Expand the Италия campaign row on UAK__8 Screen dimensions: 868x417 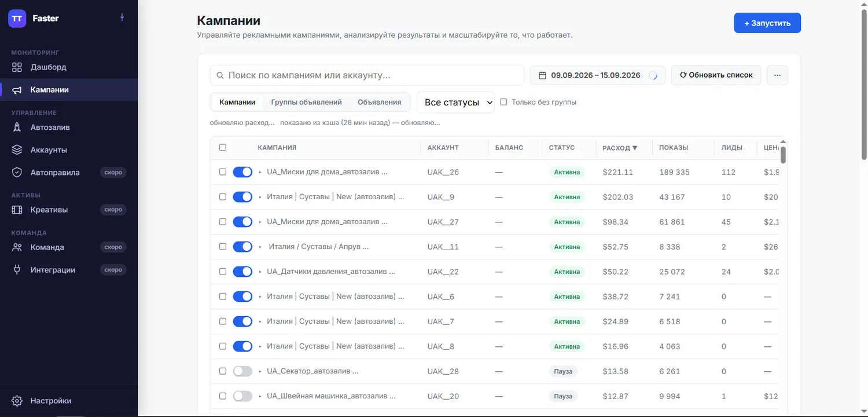260,346
